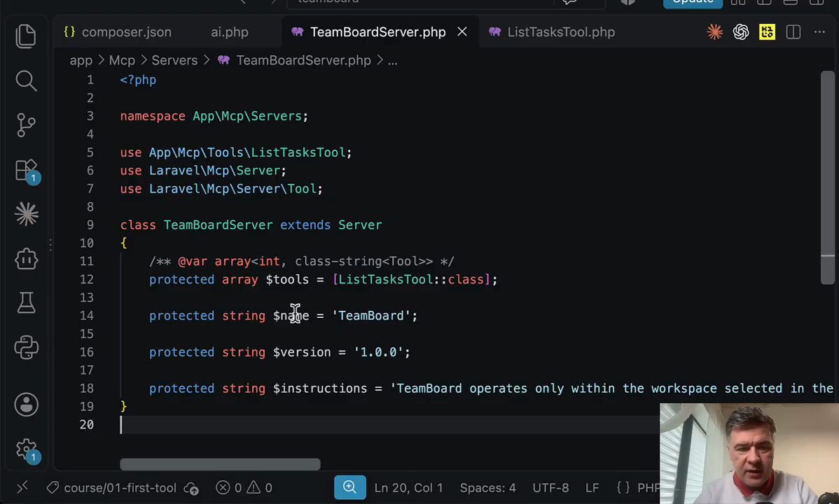Click line number 20 in the gutter

coord(87,424)
